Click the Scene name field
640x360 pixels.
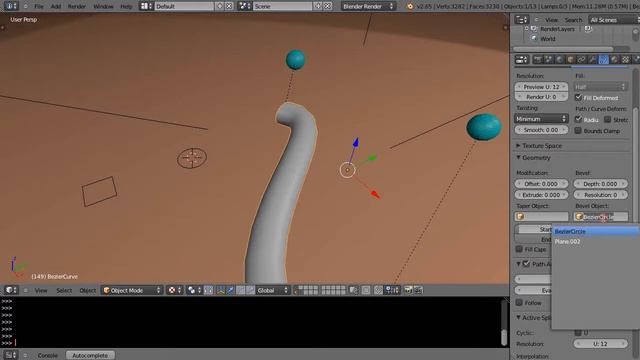coord(282,6)
